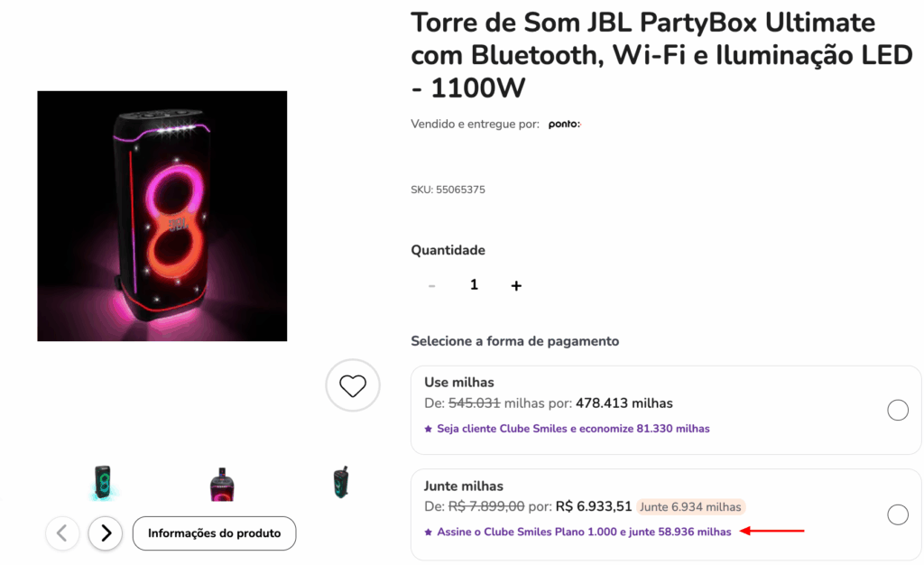
Task: Go back to the previous product image
Action: (62, 533)
